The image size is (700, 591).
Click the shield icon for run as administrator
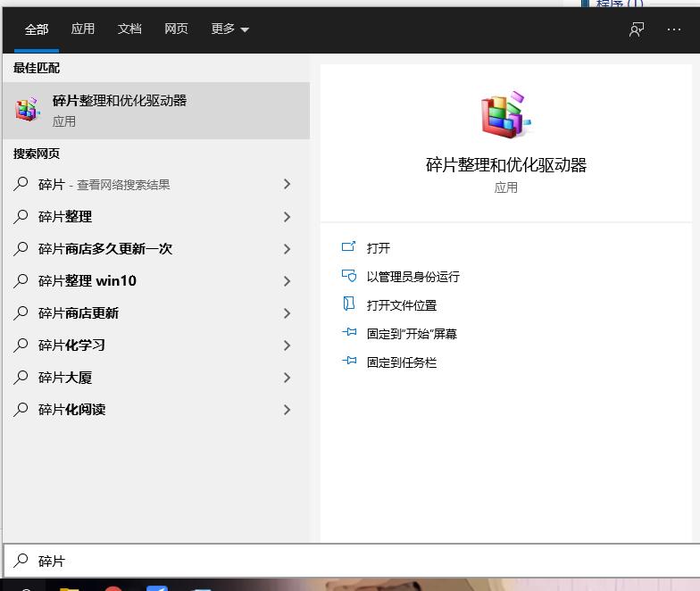[348, 275]
